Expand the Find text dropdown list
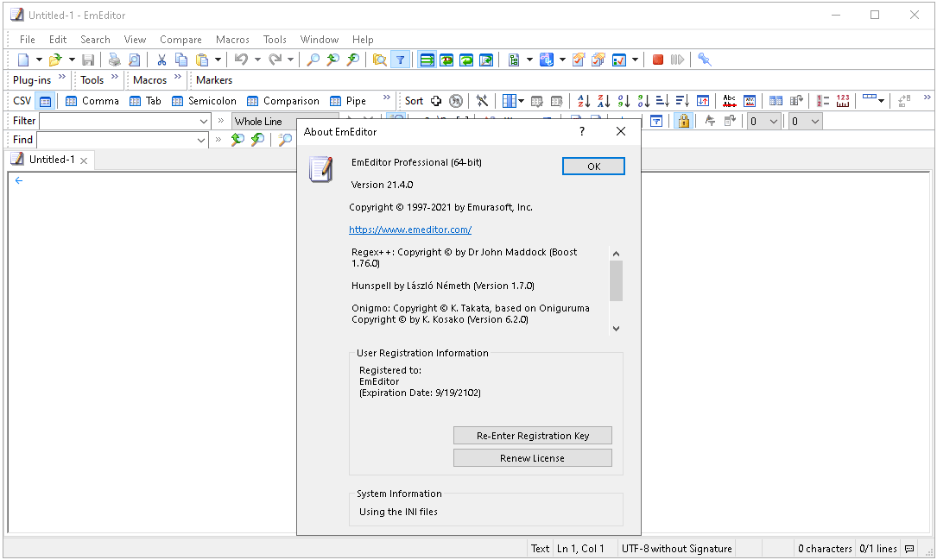The width and height of the screenshot is (937, 560). point(201,140)
